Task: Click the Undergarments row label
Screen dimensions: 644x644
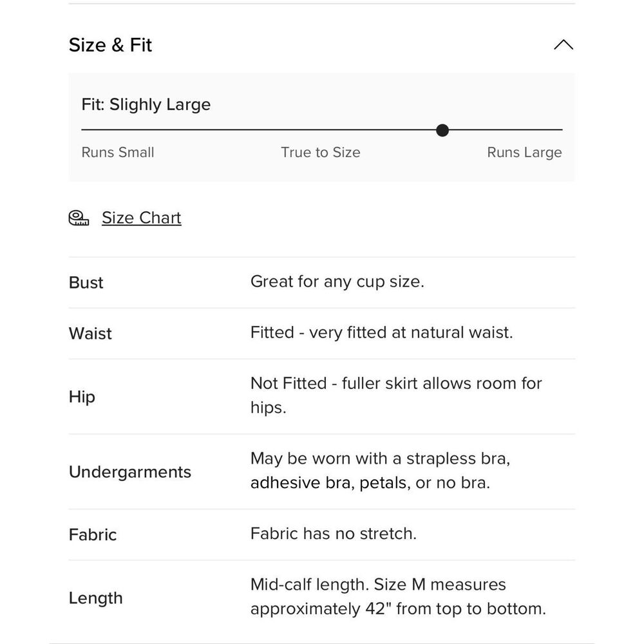Action: 130,472
